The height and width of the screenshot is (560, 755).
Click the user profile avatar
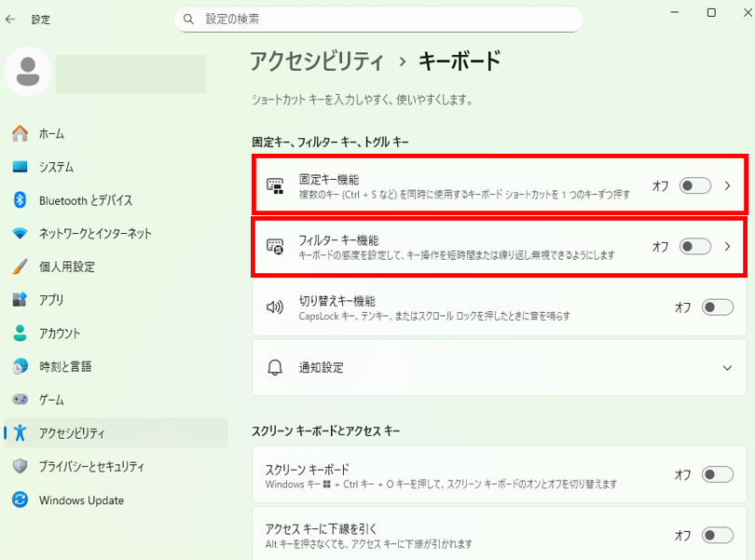click(28, 72)
